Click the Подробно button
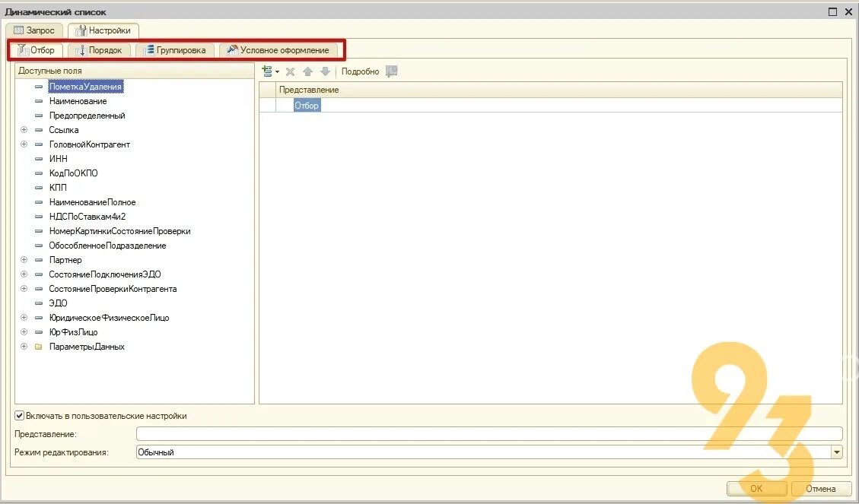The image size is (859, 504). tap(360, 71)
